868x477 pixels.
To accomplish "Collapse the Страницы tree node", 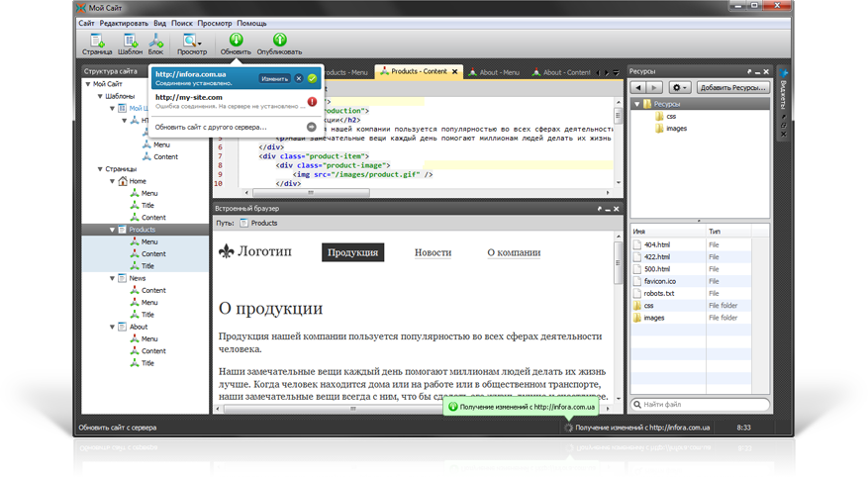I will 99,169.
